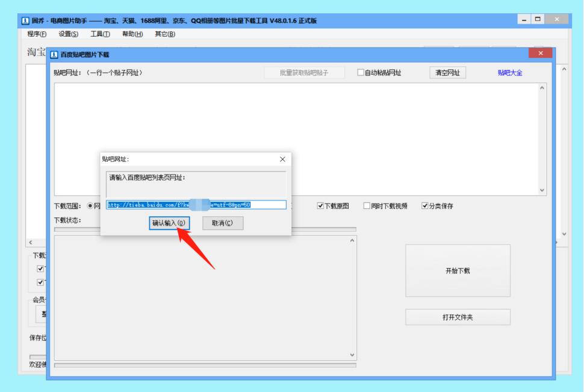Image resolution: width=584 pixels, height=392 pixels.
Task: Click the 清空网址 button
Action: [448, 73]
